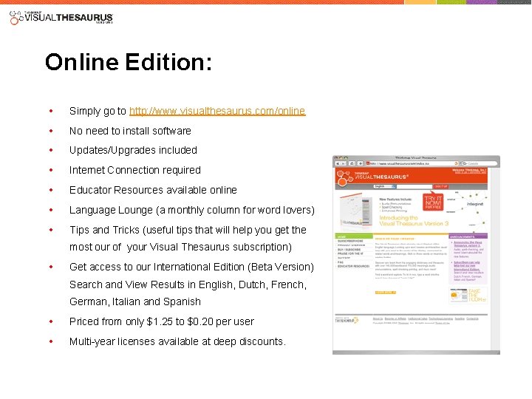Click the 'Language Lounge' bullet text
The image size is (532, 399).
pyautogui.click(x=192, y=210)
